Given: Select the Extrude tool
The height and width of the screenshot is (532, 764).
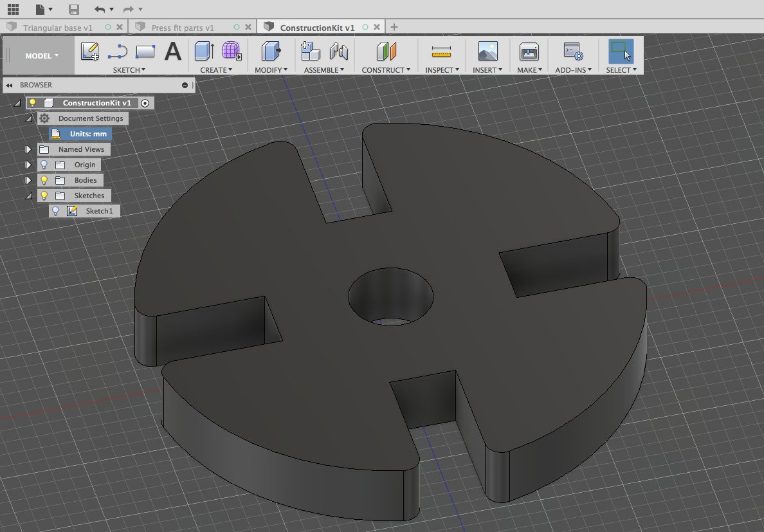Looking at the screenshot, I should tap(204, 51).
